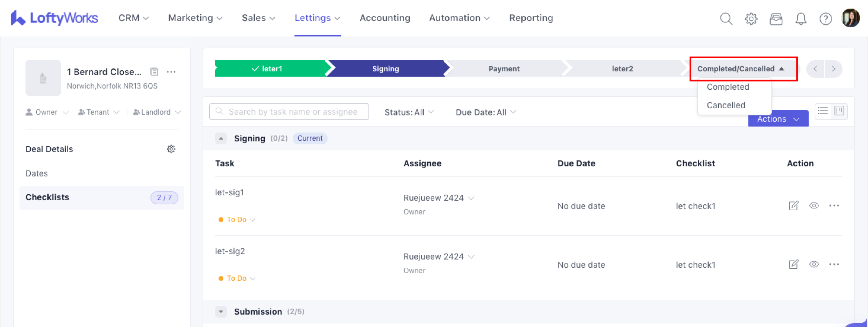Change let-sig1 To Do status dropdown
868x327 pixels.
[x=241, y=219]
